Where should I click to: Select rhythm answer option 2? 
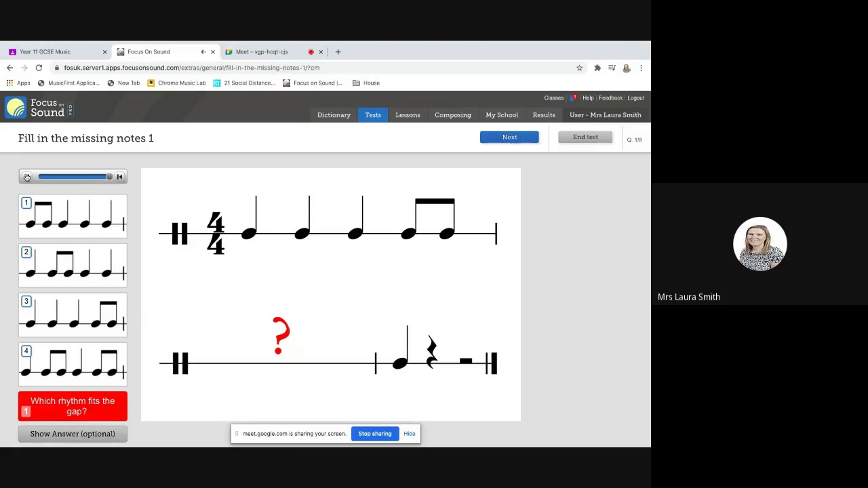73,266
